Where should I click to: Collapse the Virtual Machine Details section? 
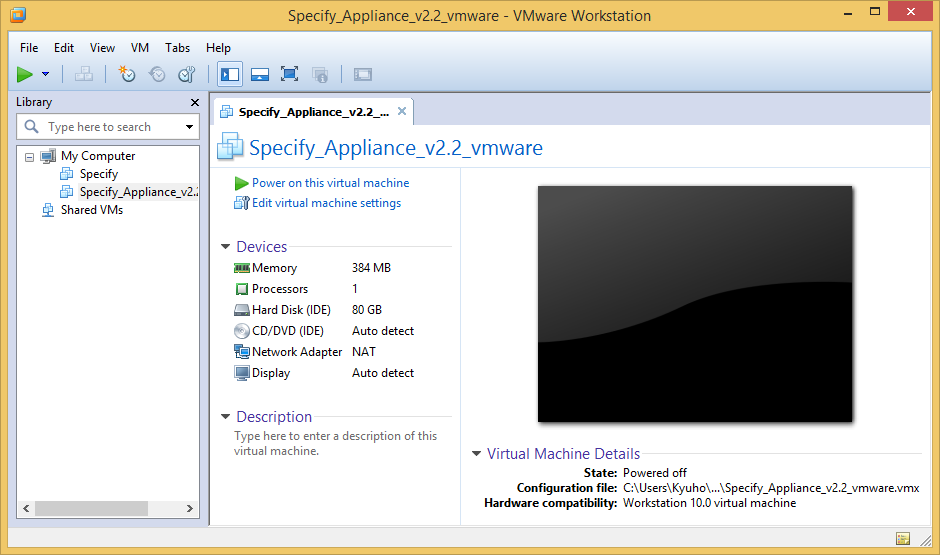pyautogui.click(x=476, y=454)
